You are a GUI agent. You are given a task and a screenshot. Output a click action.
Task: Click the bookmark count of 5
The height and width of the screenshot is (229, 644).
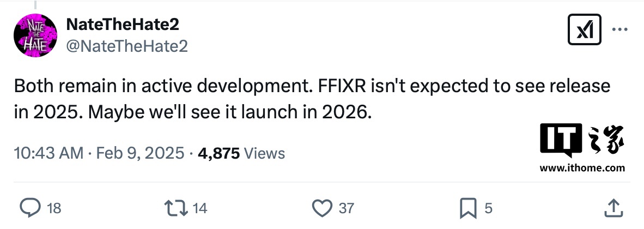[488, 208]
